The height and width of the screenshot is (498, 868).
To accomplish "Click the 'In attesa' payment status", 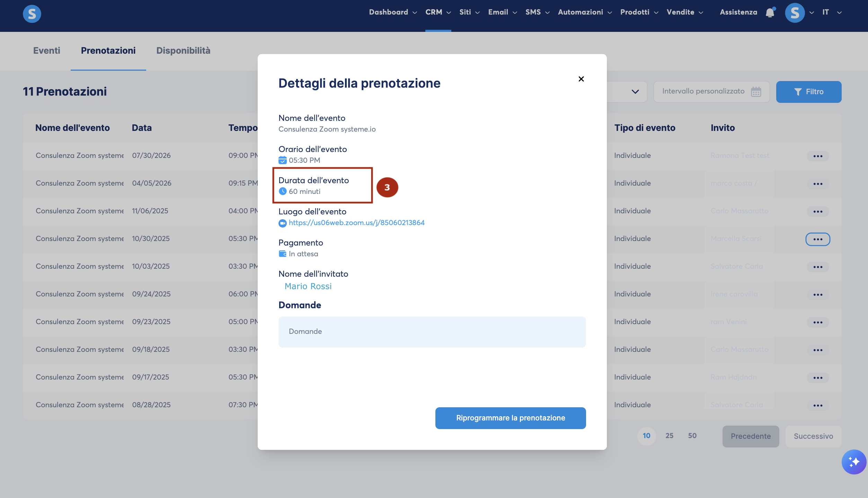I will 303,254.
